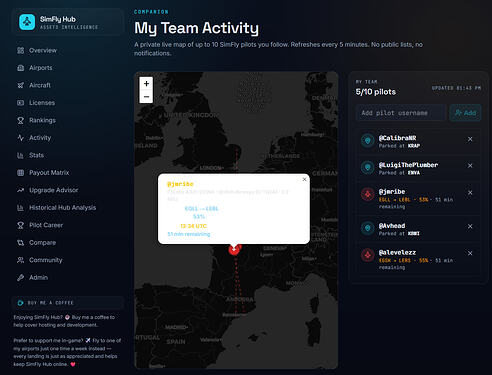This screenshot has width=492, height=375.
Task: Click the Buy Me a Coffee link
Action: (46, 303)
